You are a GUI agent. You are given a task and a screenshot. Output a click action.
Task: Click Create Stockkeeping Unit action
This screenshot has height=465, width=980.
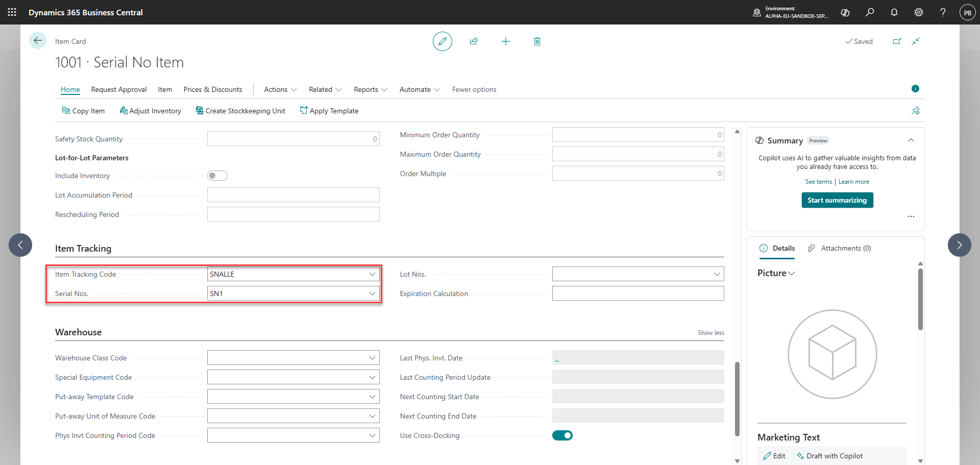click(240, 111)
